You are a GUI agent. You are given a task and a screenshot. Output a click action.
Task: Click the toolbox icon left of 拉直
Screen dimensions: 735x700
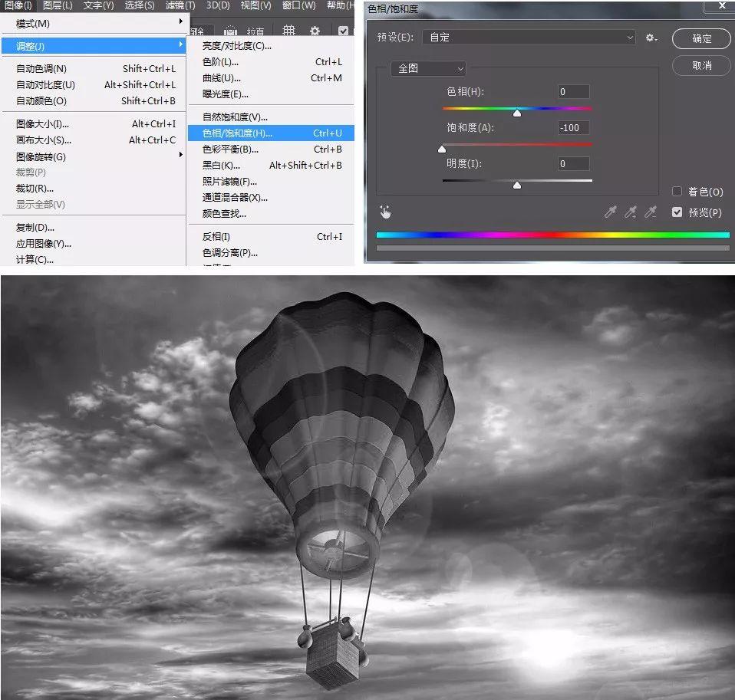(230, 31)
